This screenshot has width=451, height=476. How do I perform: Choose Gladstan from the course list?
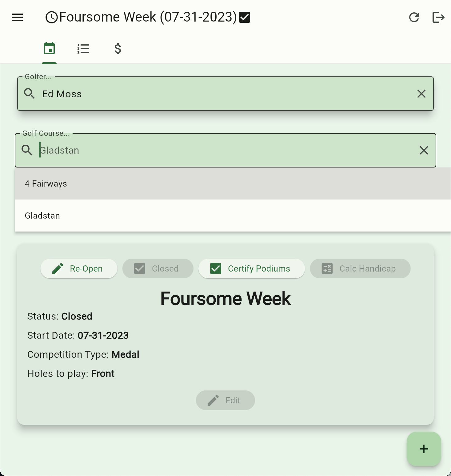click(x=42, y=216)
